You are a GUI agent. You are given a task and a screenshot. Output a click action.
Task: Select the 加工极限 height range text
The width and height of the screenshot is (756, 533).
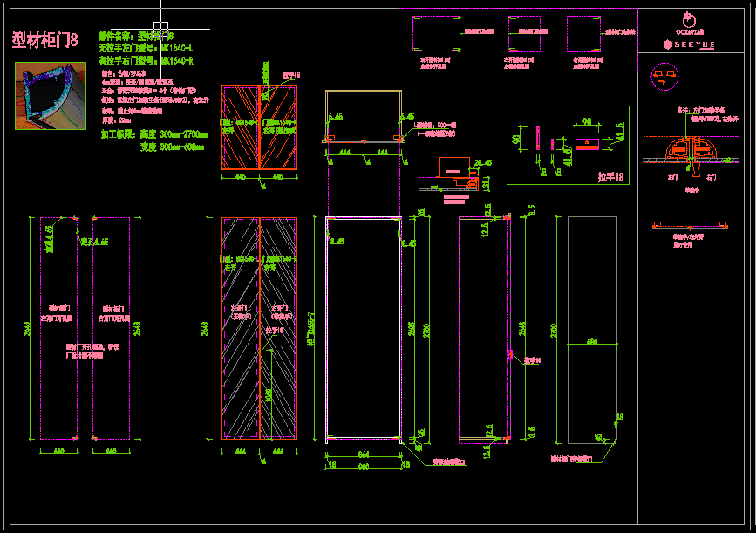[x=153, y=135]
